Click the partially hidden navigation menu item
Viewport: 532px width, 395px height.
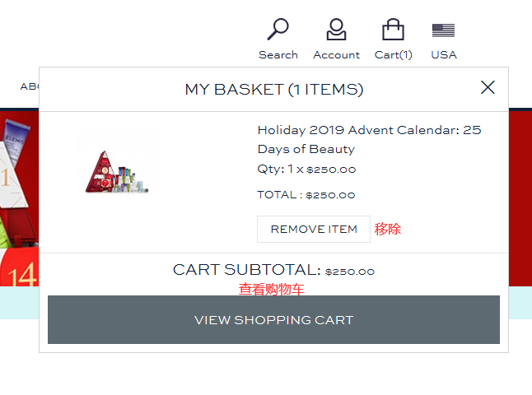pos(30,86)
